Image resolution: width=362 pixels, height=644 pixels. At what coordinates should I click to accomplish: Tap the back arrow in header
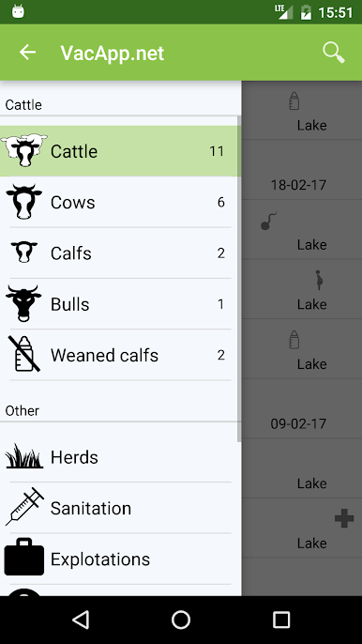[x=27, y=53]
